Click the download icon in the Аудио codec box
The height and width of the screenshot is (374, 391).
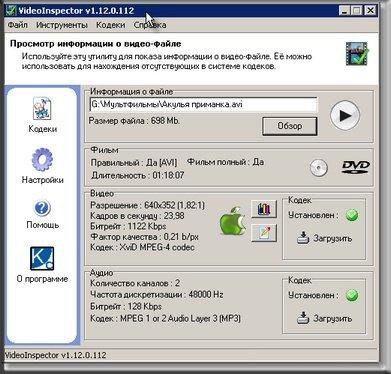[x=303, y=318]
